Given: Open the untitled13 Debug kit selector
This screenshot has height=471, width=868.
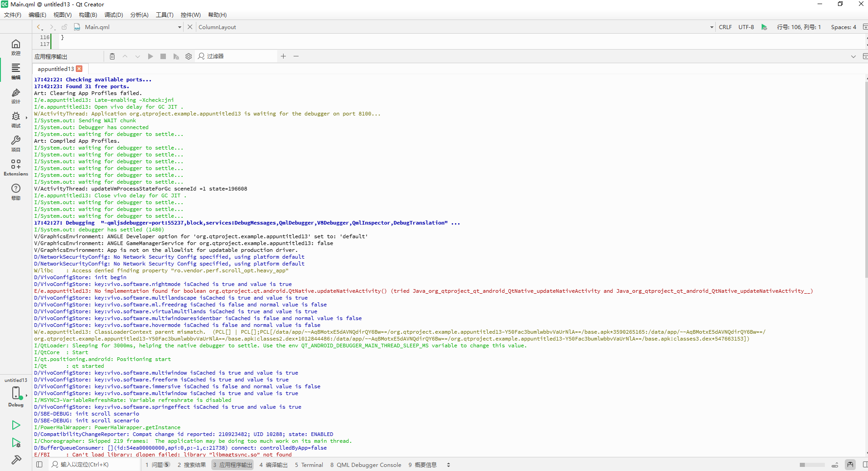Looking at the screenshot, I should pos(16,392).
